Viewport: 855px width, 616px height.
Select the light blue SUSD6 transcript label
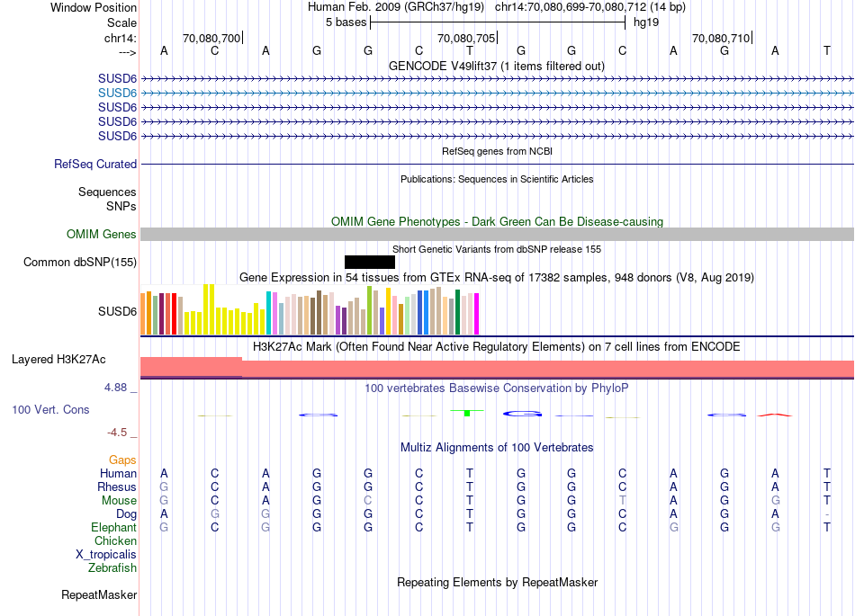(117, 94)
